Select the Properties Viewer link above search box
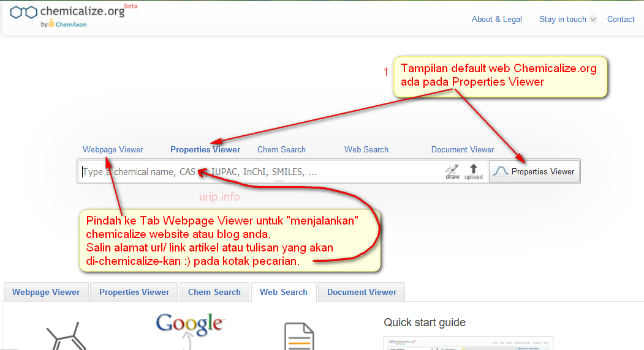 (x=205, y=150)
